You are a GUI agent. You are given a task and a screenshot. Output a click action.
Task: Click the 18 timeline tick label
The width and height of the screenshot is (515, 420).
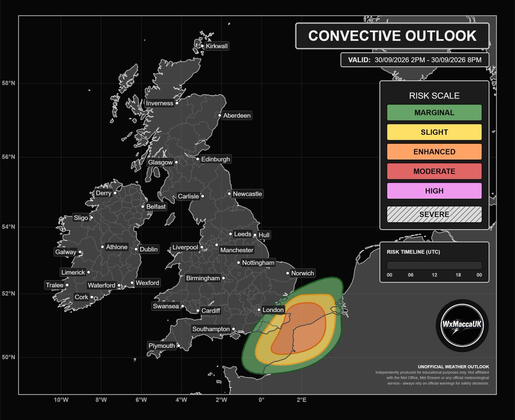pyautogui.click(x=458, y=275)
